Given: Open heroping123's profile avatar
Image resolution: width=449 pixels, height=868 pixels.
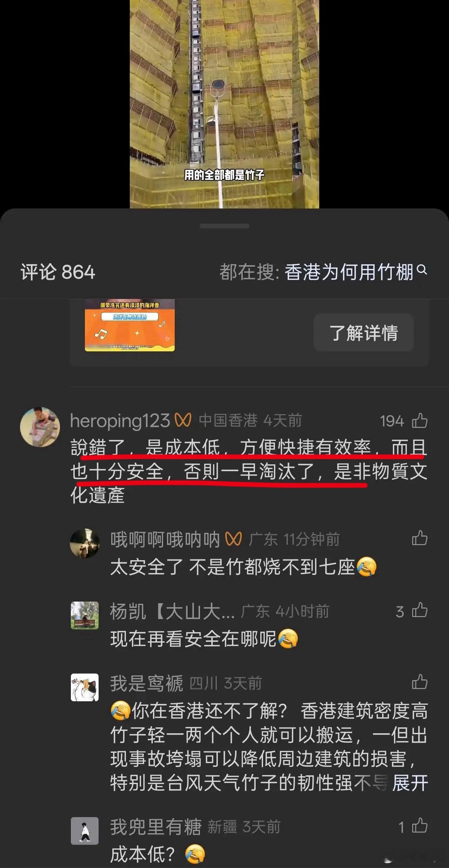Looking at the screenshot, I should point(40,427).
